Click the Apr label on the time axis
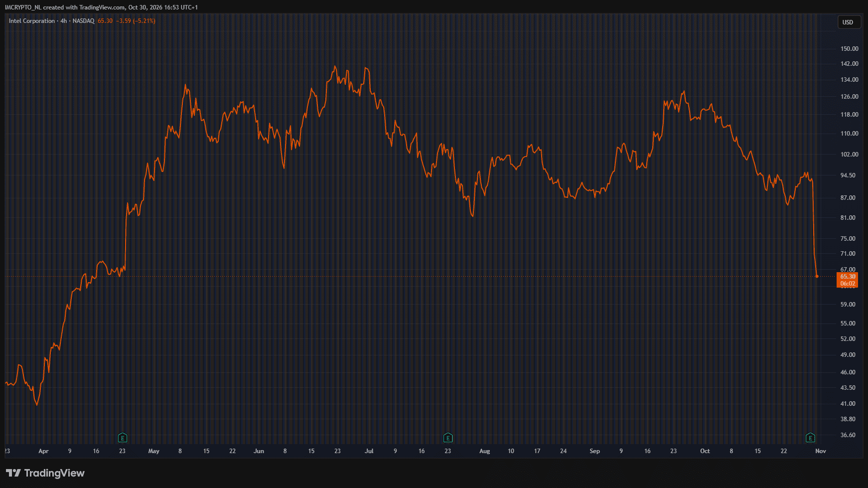The height and width of the screenshot is (488, 868). (43, 451)
